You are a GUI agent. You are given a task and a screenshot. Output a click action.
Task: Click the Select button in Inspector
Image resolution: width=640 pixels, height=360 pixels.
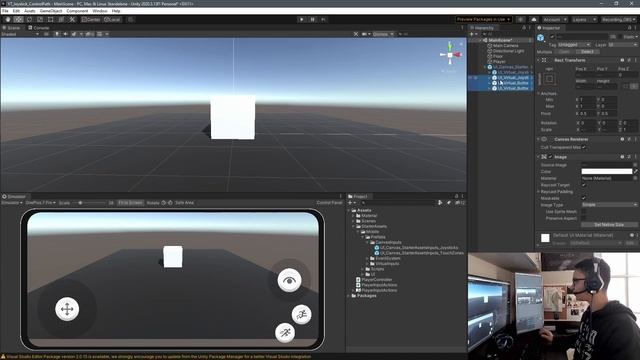tap(587, 52)
